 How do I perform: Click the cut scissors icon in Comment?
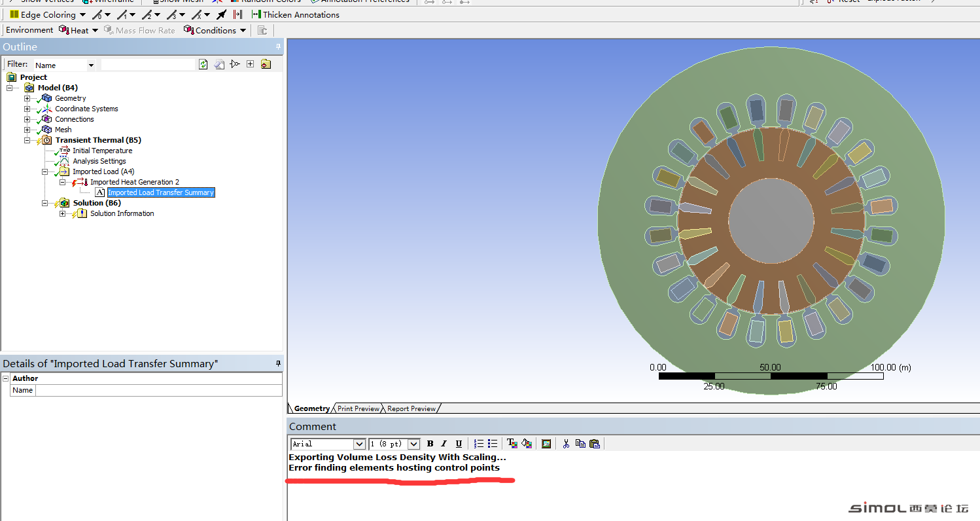tap(566, 444)
